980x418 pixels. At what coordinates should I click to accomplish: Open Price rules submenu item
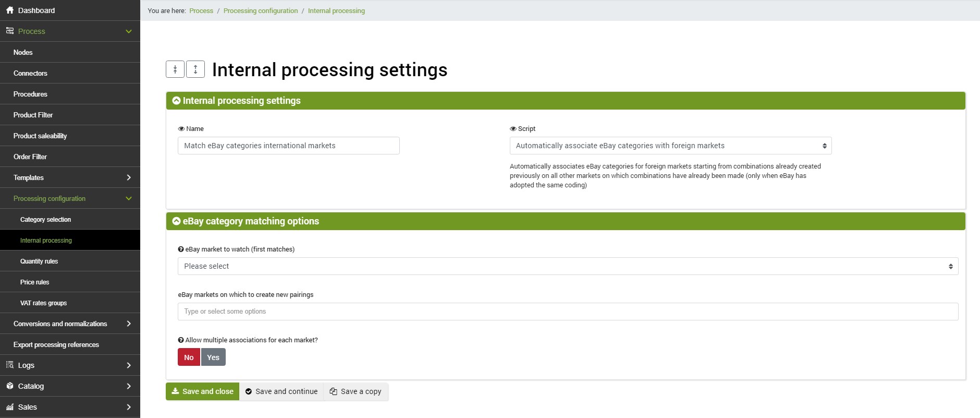[70, 282]
